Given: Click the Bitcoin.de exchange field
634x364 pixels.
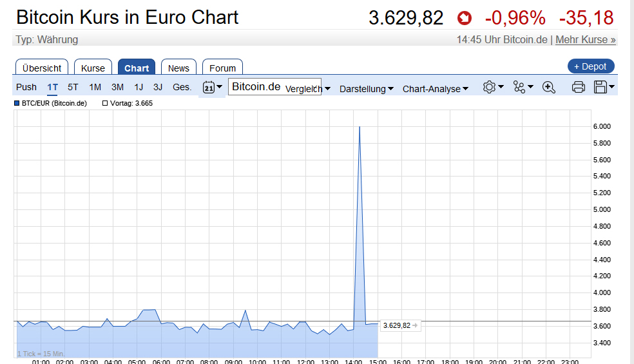Looking at the screenshot, I should (274, 86).
